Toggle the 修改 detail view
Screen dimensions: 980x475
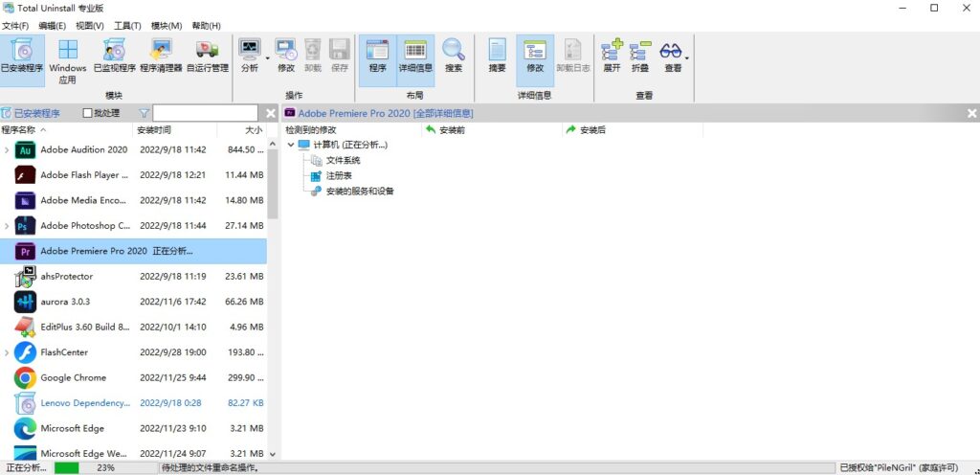(x=535, y=60)
